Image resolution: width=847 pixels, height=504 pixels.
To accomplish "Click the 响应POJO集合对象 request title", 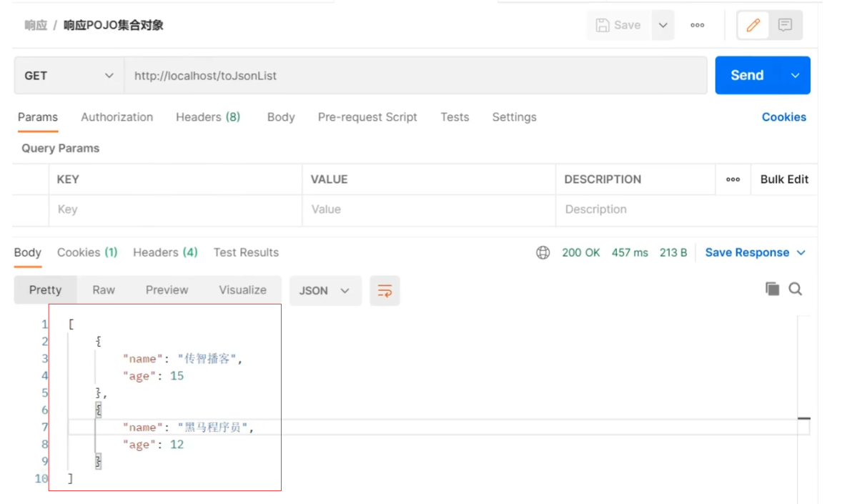I will tap(114, 26).
